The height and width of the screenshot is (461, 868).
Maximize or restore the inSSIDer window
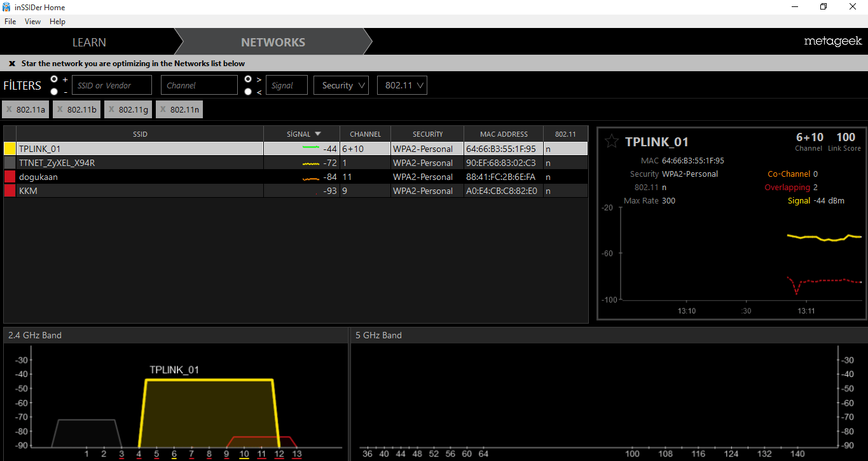click(x=823, y=7)
